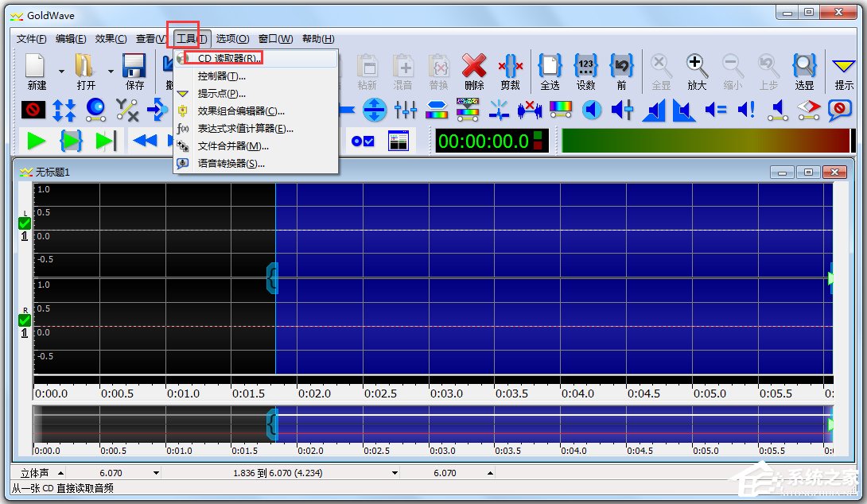Click the control window visual display icon
Image resolution: width=867 pixels, height=504 pixels.
pyautogui.click(x=399, y=142)
